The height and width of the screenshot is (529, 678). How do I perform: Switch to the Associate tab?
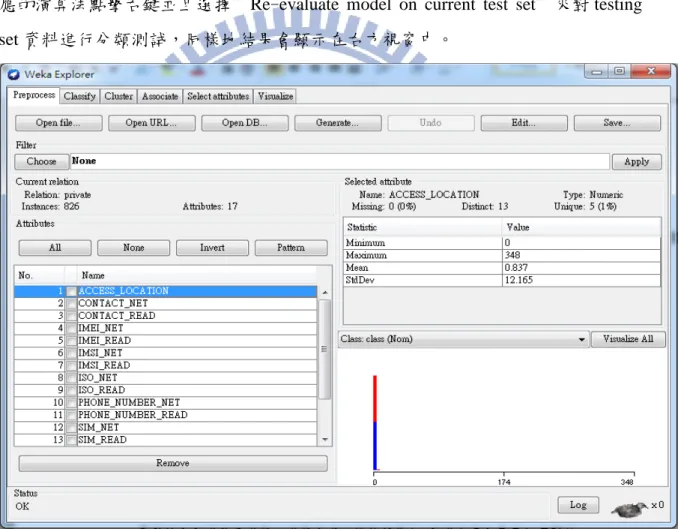pyautogui.click(x=160, y=96)
